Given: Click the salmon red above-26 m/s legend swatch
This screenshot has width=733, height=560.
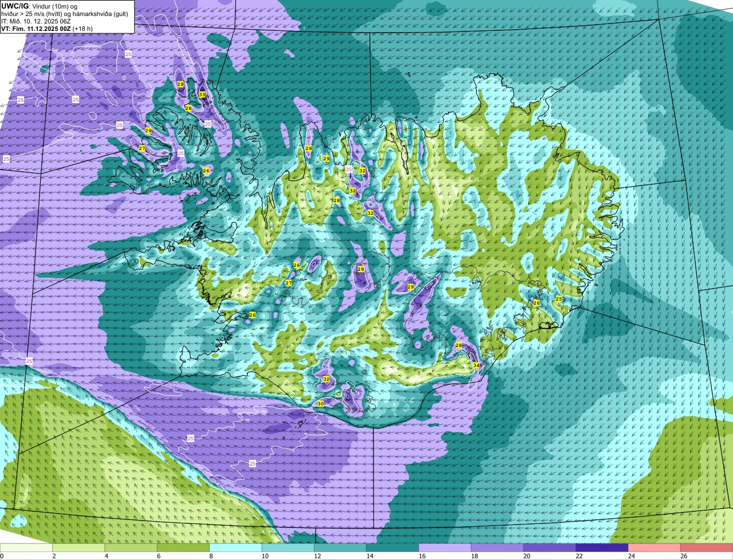Looking at the screenshot, I should click(707, 547).
